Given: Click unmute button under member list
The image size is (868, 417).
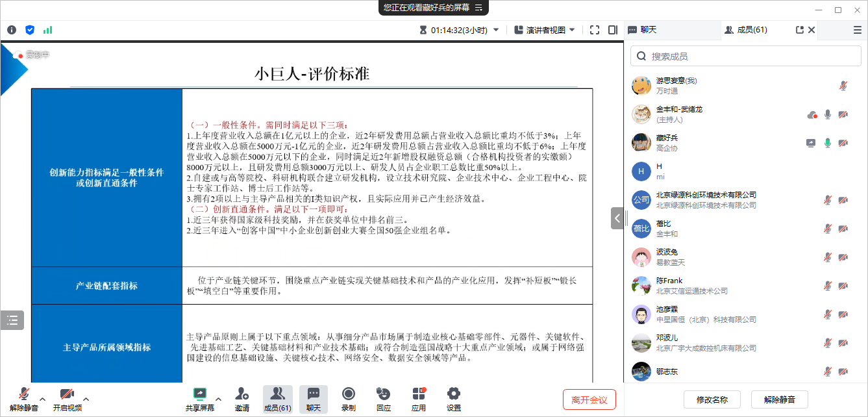Looking at the screenshot, I should [x=780, y=399].
